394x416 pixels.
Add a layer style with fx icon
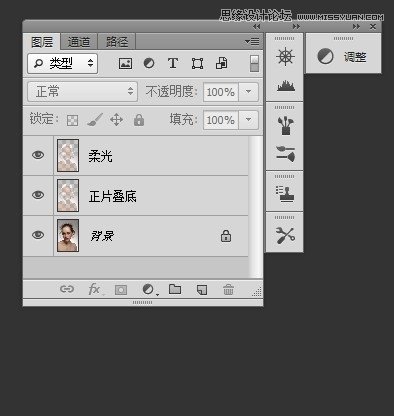95,289
